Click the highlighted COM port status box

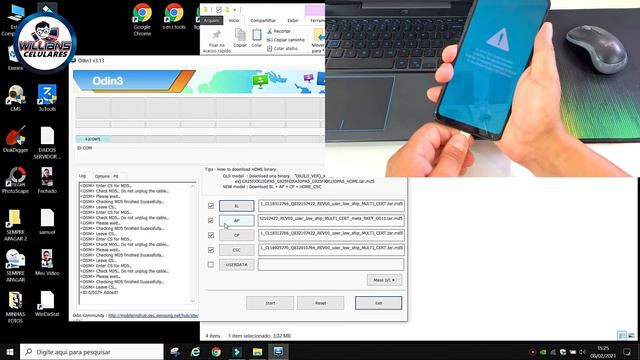(x=93, y=139)
